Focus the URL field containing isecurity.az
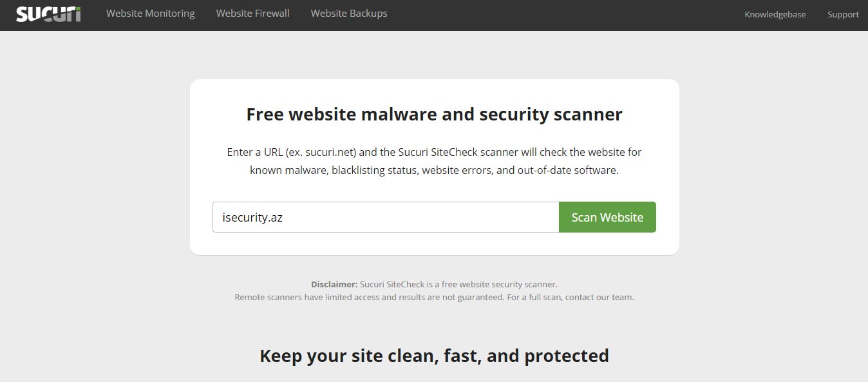The width and height of the screenshot is (868, 382). point(386,217)
